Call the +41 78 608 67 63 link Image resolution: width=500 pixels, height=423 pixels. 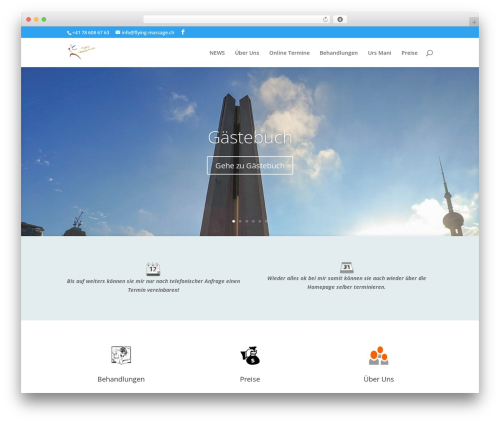(x=91, y=32)
